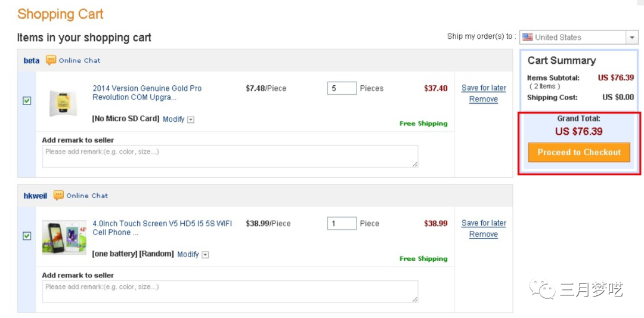Remove the V5 Cell Phone from cart
The image size is (644, 318).
tap(484, 234)
